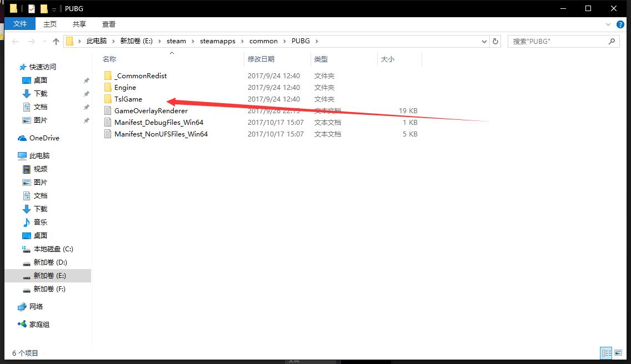Unpin 桌面 using its pin icon
631x364 pixels.
[86, 80]
